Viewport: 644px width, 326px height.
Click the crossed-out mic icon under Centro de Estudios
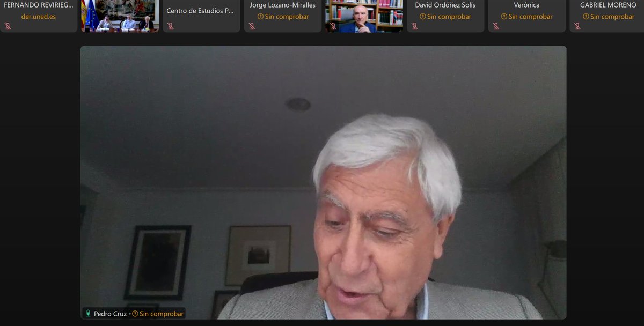click(171, 25)
